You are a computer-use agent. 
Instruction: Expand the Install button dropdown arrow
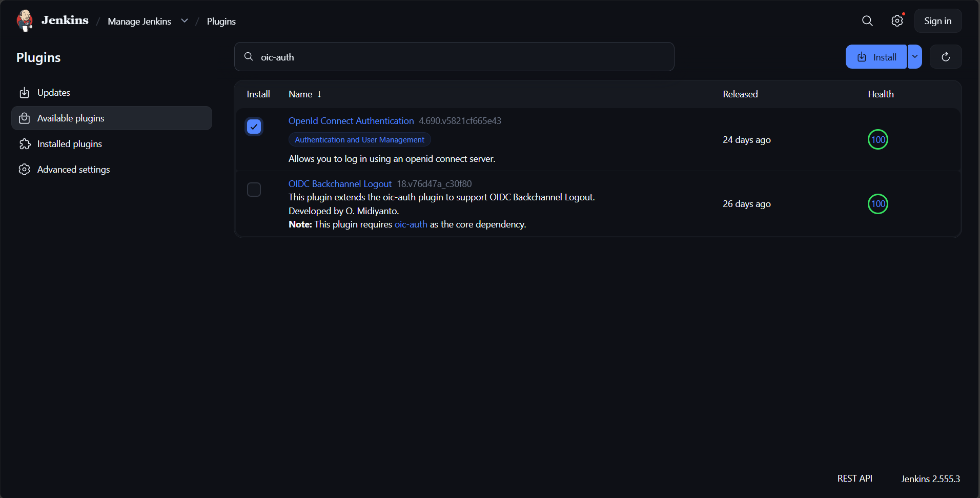point(915,57)
